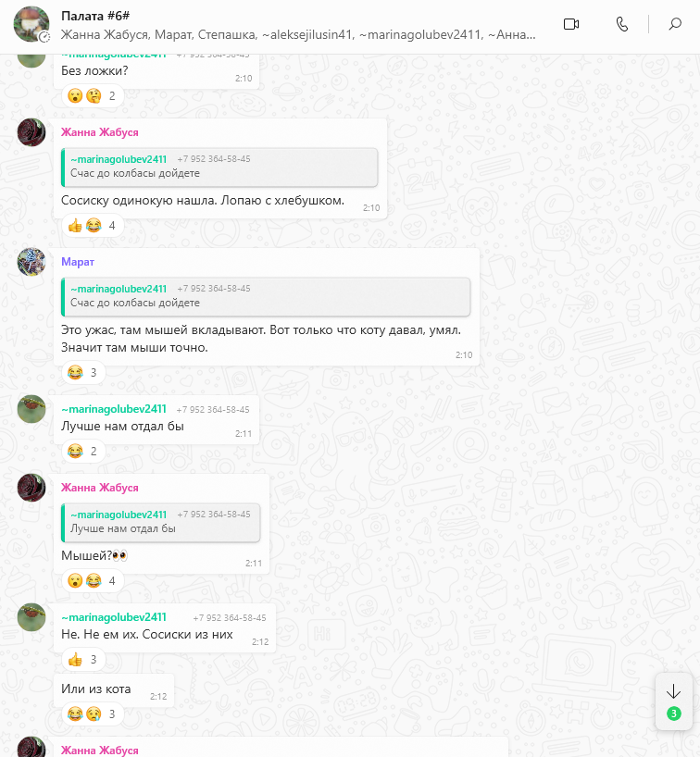Click ~marinagolubev2411 name above 'Лучше нам отдал бы'
The height and width of the screenshot is (757, 700).
[x=114, y=409]
